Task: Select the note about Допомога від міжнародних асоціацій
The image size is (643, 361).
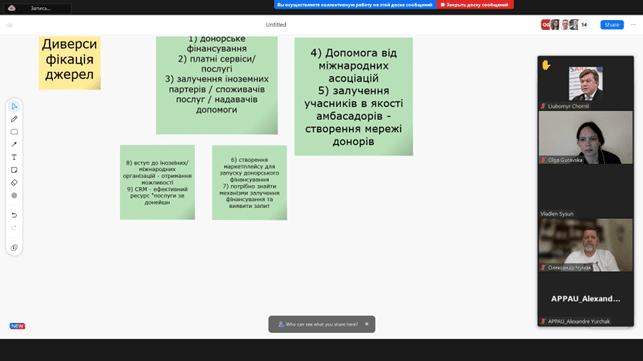Action: coord(353,97)
